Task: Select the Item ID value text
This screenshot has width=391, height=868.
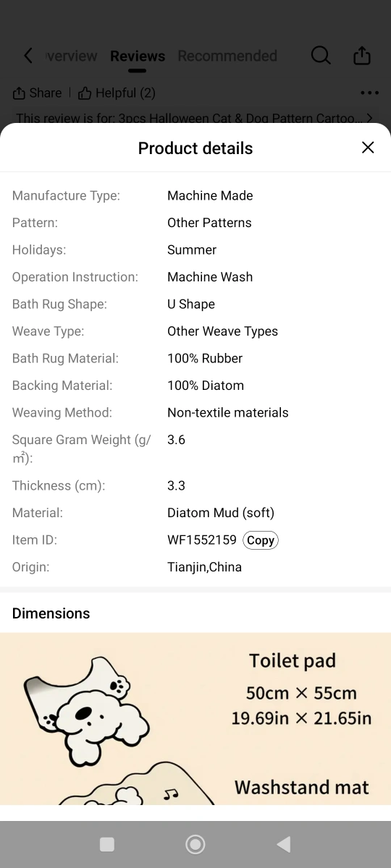Action: click(x=202, y=540)
